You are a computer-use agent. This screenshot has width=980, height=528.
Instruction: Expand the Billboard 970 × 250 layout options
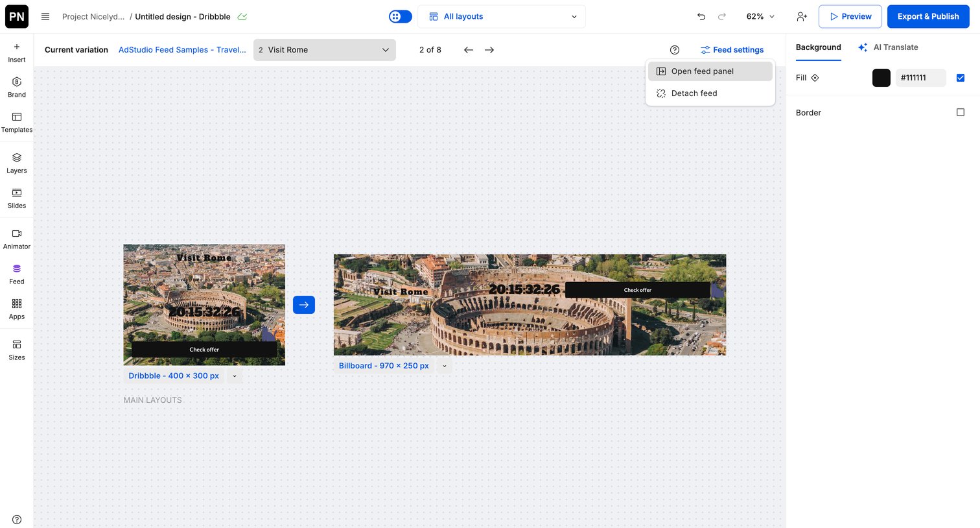pyautogui.click(x=445, y=366)
